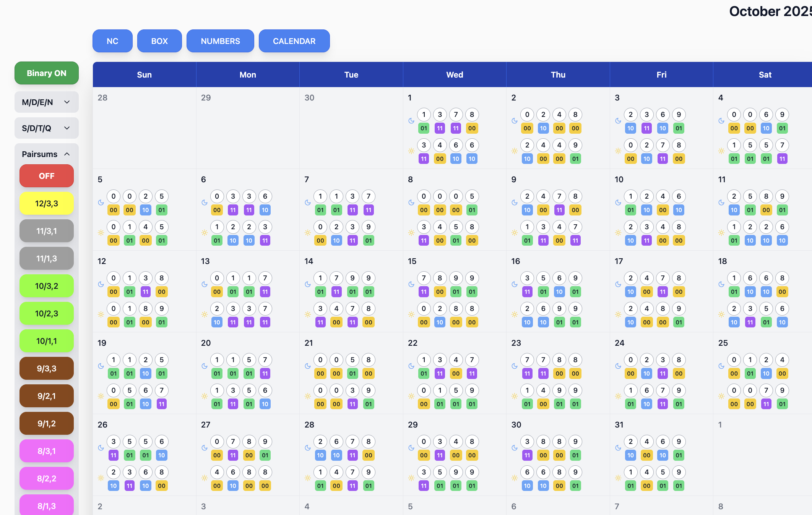The image size is (812, 515).
Task: Click the sun icon on October 2
Action: [515, 151]
